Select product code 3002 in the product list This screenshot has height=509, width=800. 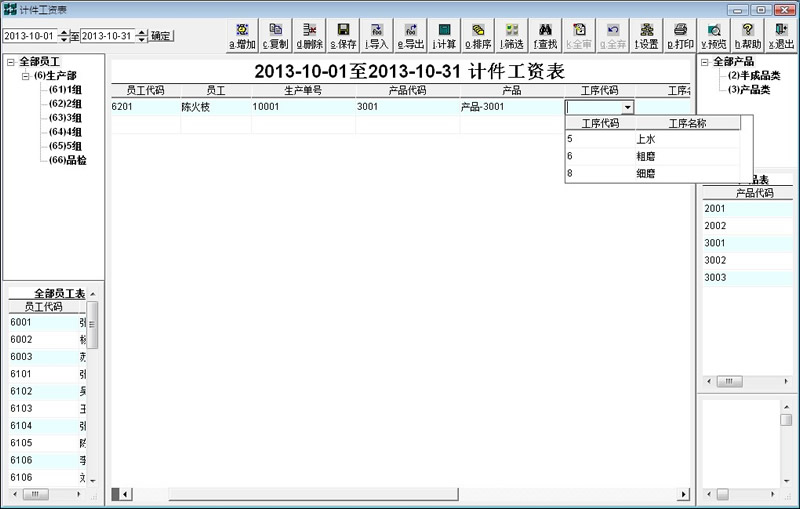(715, 260)
